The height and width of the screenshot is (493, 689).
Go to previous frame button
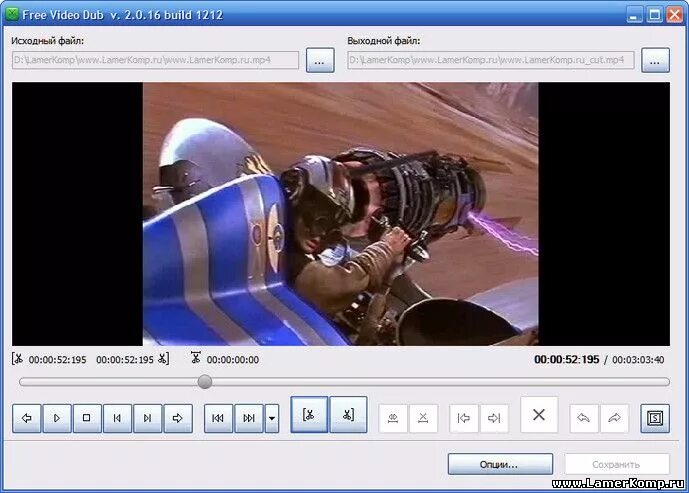click(x=117, y=418)
